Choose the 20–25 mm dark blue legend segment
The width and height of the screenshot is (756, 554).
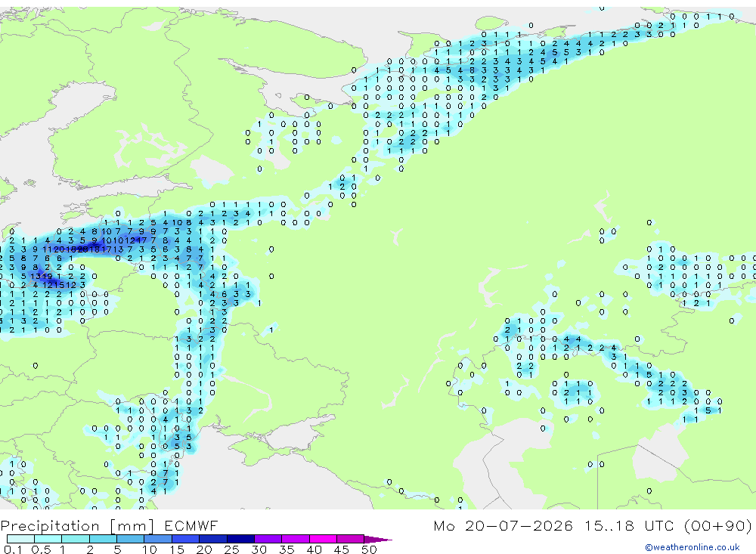click(213, 539)
